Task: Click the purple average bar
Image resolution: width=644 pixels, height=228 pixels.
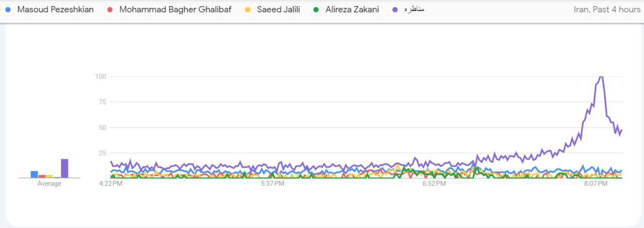Action: (64, 168)
